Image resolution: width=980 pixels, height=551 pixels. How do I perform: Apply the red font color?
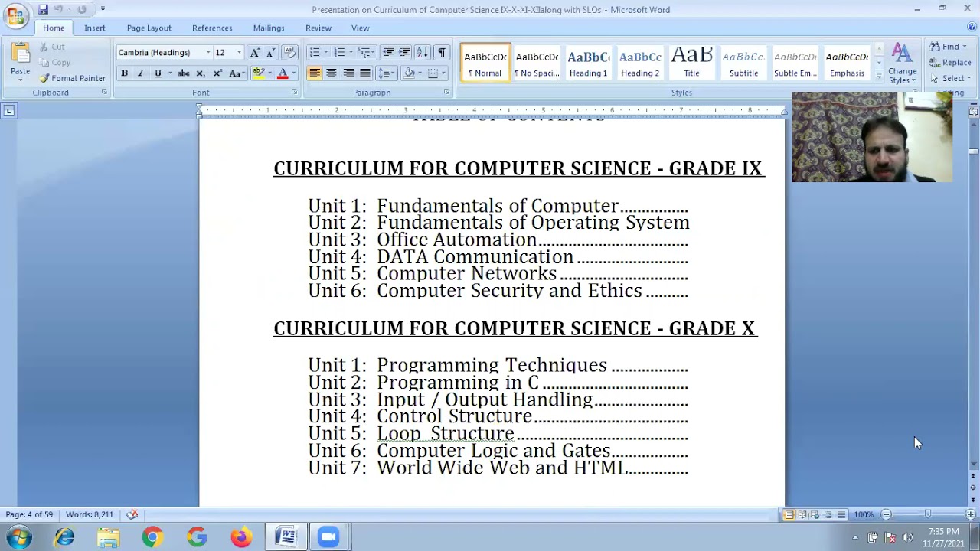tap(283, 73)
